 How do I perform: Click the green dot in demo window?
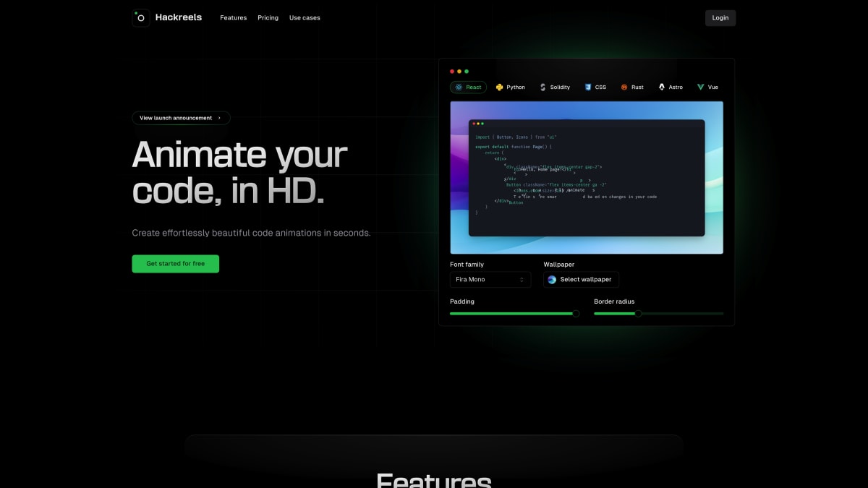pyautogui.click(x=467, y=72)
